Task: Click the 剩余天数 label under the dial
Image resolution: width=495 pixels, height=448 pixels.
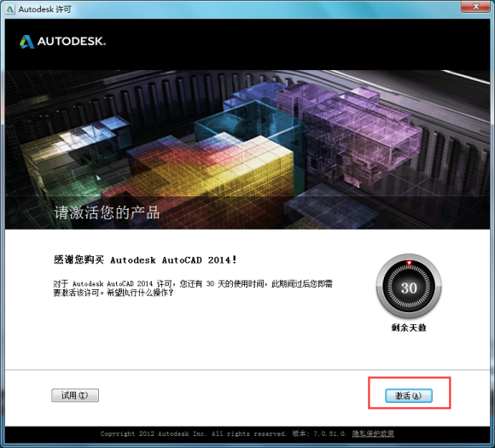Action: tap(409, 328)
